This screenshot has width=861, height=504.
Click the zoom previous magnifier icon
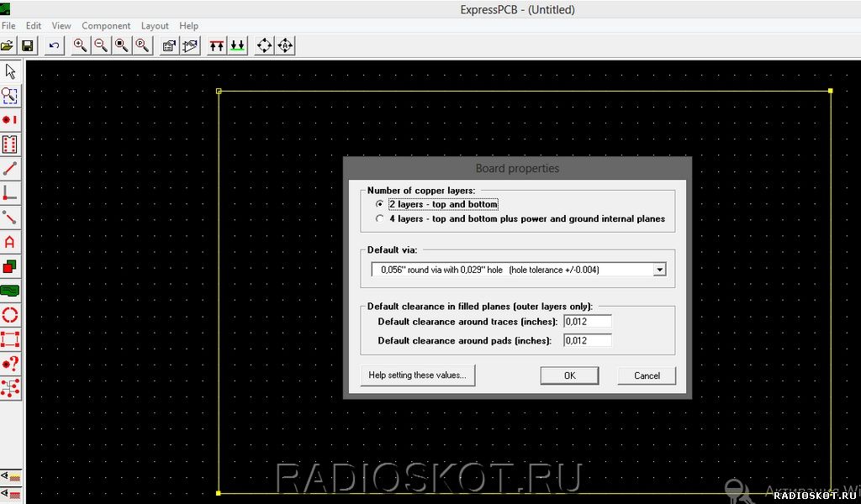[x=143, y=45]
